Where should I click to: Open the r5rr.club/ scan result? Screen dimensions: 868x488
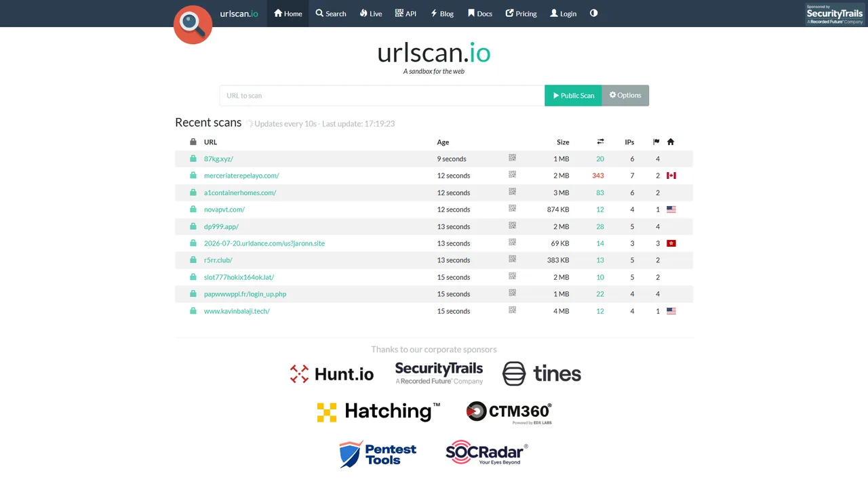pos(218,260)
